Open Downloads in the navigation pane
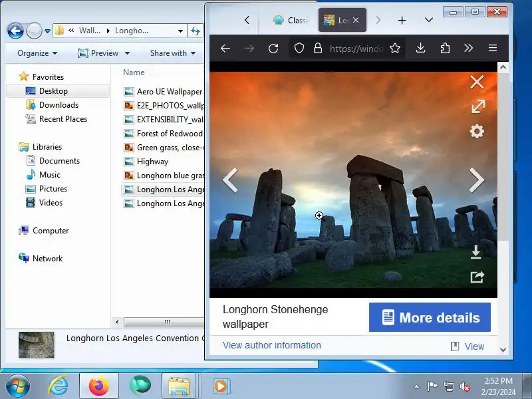The image size is (532, 399). click(x=59, y=105)
